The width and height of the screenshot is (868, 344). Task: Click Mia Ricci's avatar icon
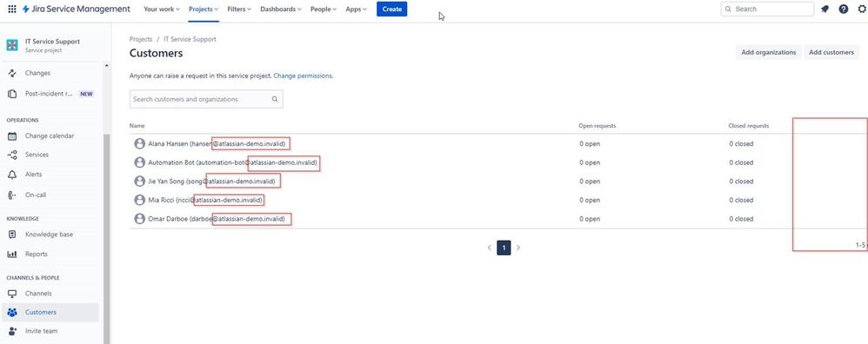pos(139,200)
